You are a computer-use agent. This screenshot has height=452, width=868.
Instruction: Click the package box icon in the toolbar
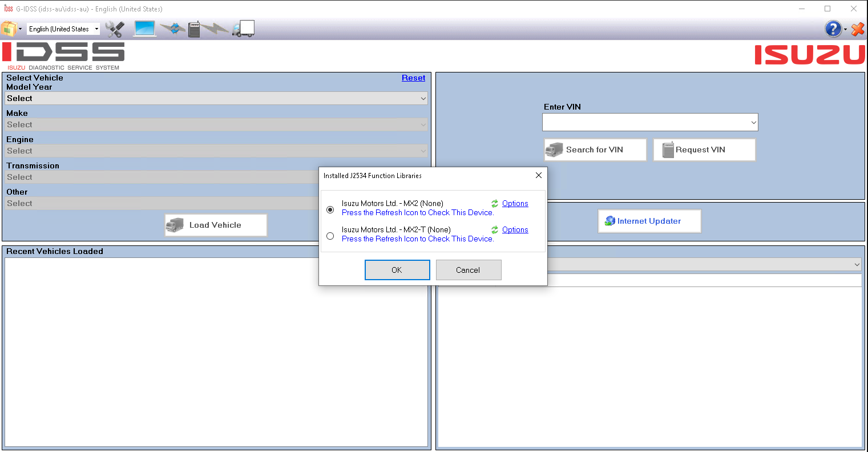pos(9,29)
